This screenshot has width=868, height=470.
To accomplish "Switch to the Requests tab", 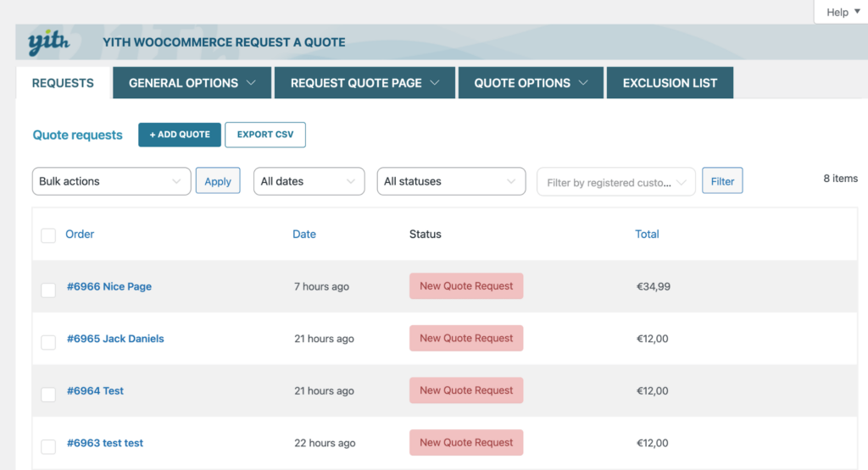I will pyautogui.click(x=63, y=83).
